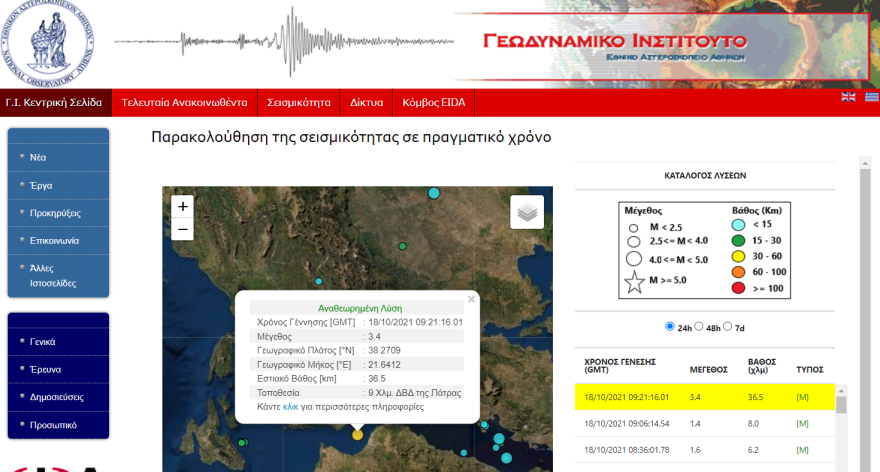880x472 pixels.
Task: Select the 7d time range
Action: 728,326
